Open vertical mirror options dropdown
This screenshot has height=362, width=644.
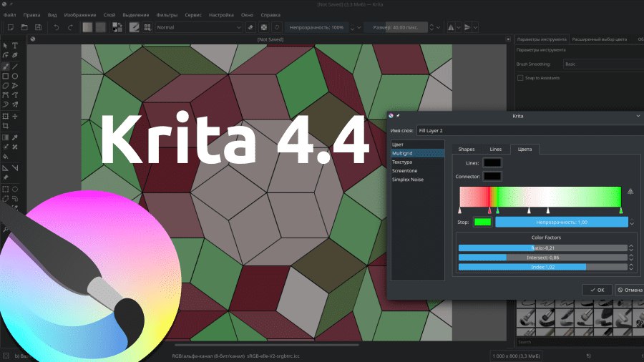(475, 27)
